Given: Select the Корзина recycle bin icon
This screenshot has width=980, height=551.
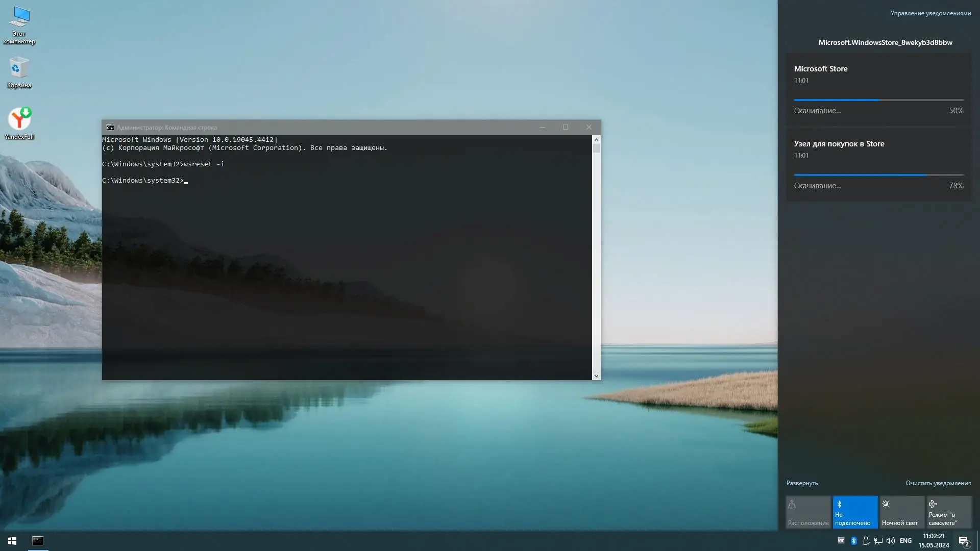Looking at the screenshot, I should coord(19,72).
